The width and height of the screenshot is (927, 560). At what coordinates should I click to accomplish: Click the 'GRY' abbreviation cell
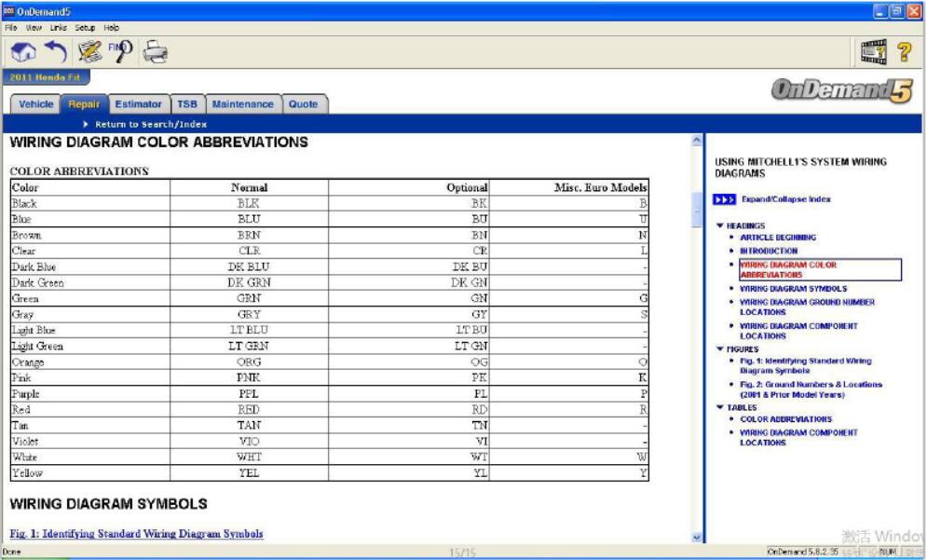click(x=249, y=315)
